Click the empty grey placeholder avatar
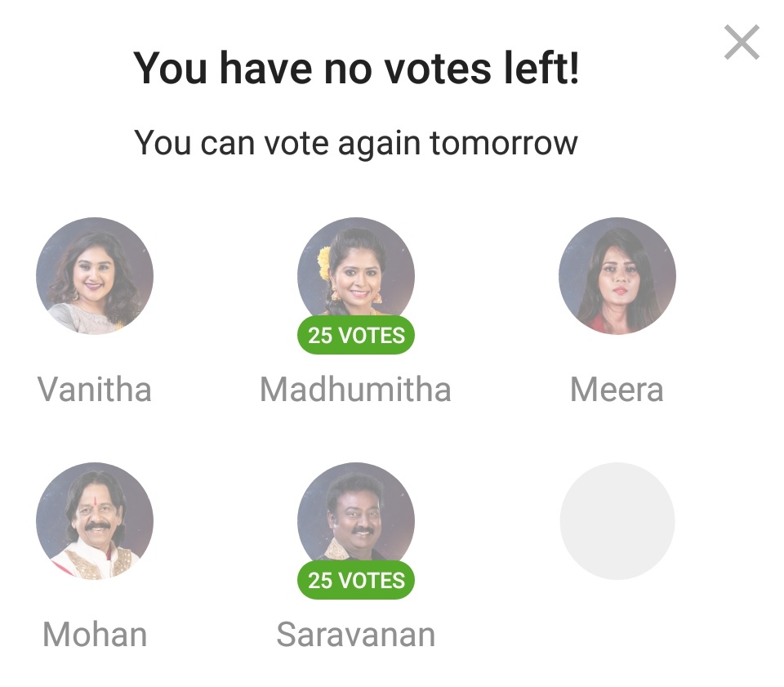Screen dimensions: 784x687 (617, 520)
